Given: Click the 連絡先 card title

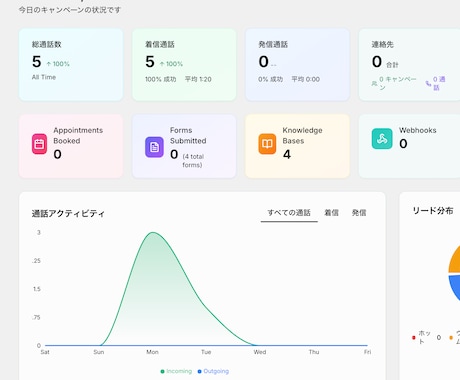Looking at the screenshot, I should [382, 44].
